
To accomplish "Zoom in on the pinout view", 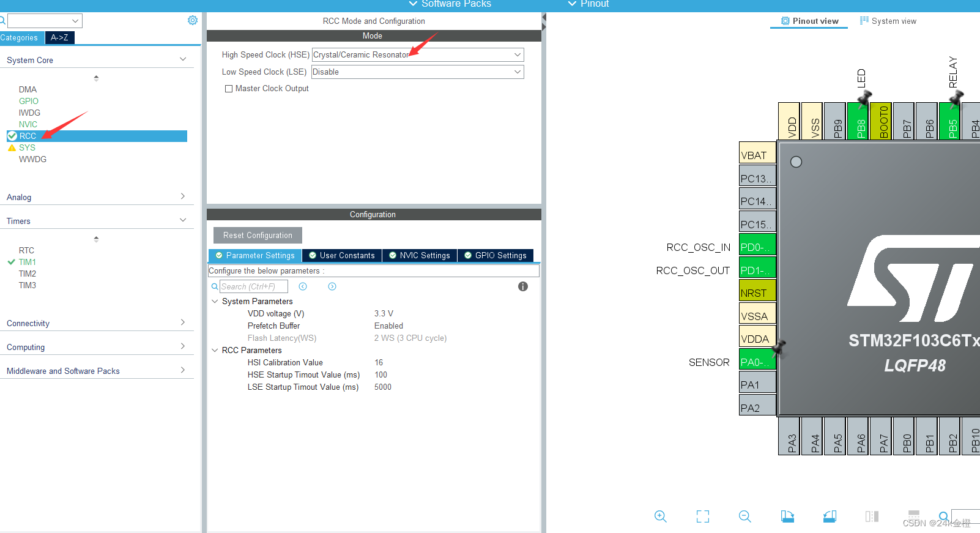I will click(x=661, y=516).
